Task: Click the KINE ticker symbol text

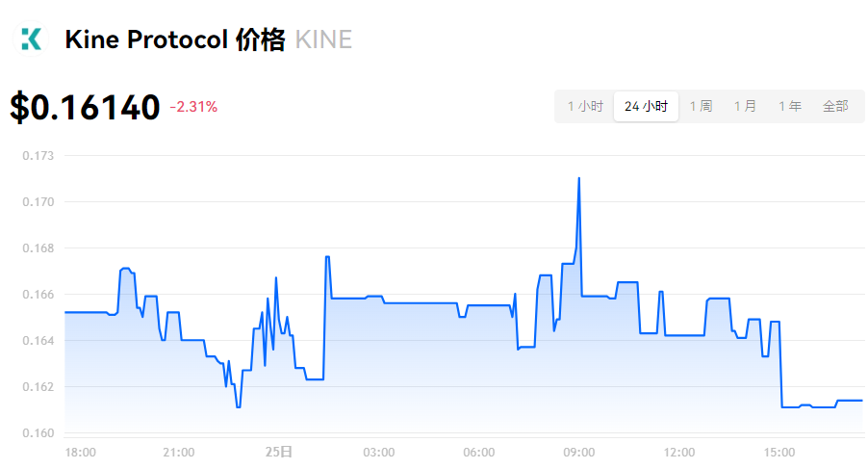Action: click(x=324, y=39)
